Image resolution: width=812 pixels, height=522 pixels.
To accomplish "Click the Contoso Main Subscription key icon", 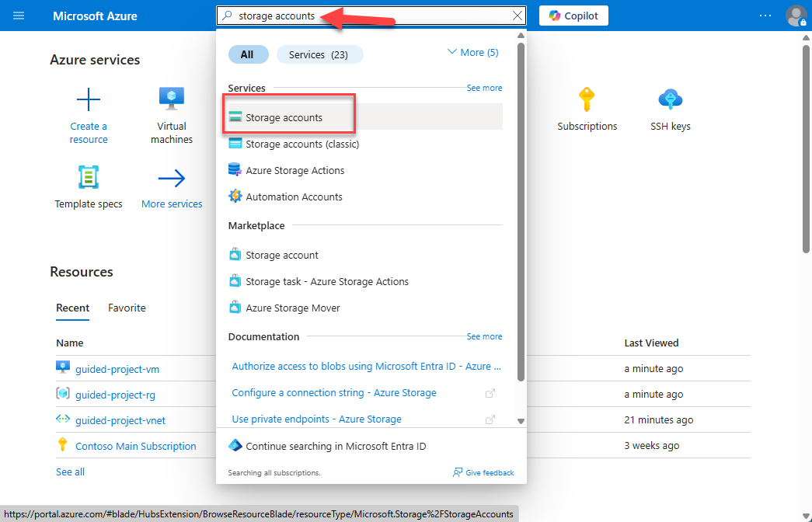I will (x=63, y=444).
